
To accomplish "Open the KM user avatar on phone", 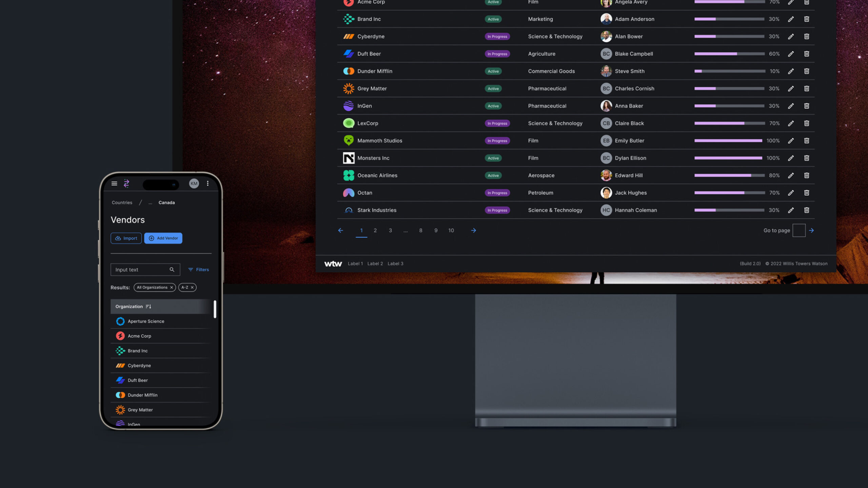I will pyautogui.click(x=194, y=183).
